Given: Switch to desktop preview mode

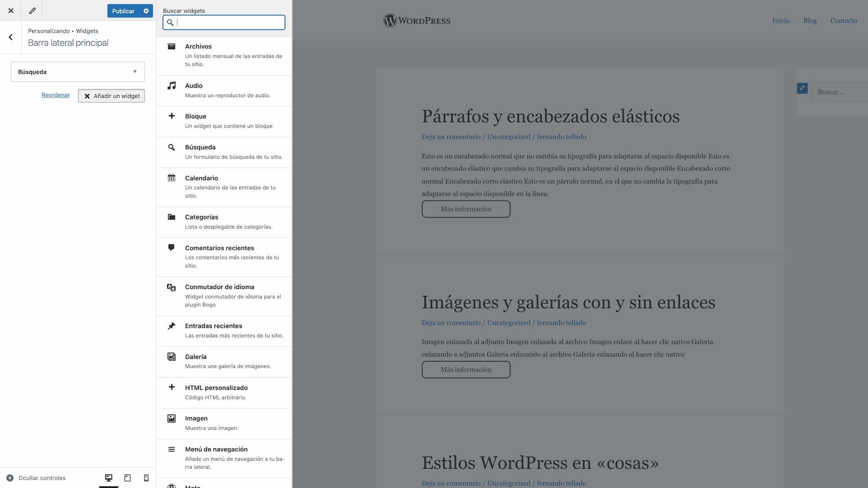Looking at the screenshot, I should click(108, 478).
